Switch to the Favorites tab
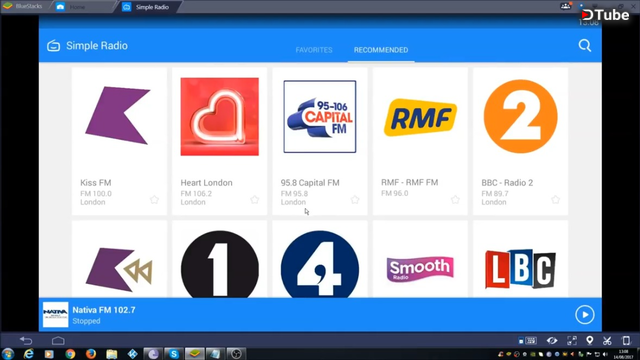The image size is (640, 360). (314, 50)
